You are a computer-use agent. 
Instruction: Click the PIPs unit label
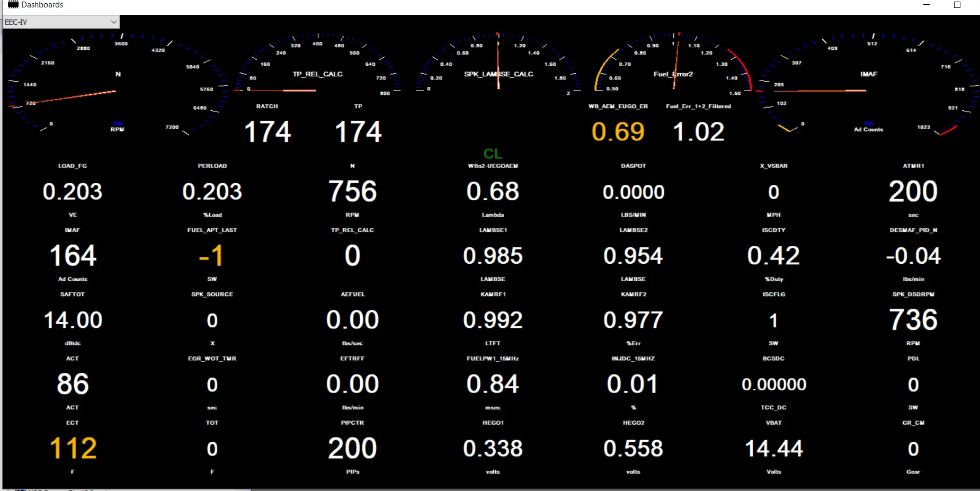pos(353,472)
